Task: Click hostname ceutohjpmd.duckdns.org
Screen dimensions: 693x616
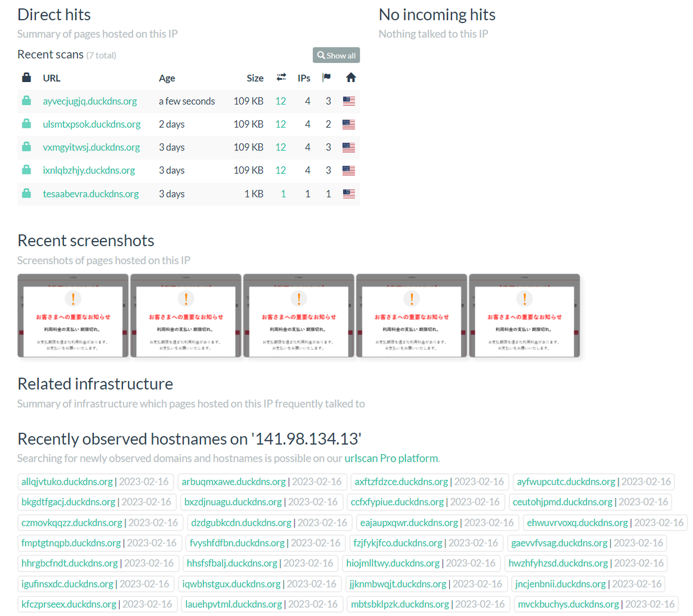Action: 562,502
